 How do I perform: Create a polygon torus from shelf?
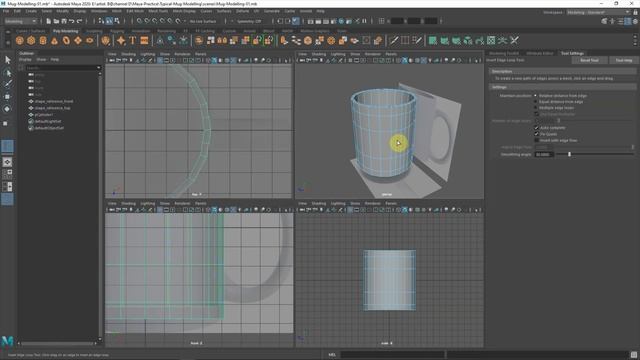(66, 40)
